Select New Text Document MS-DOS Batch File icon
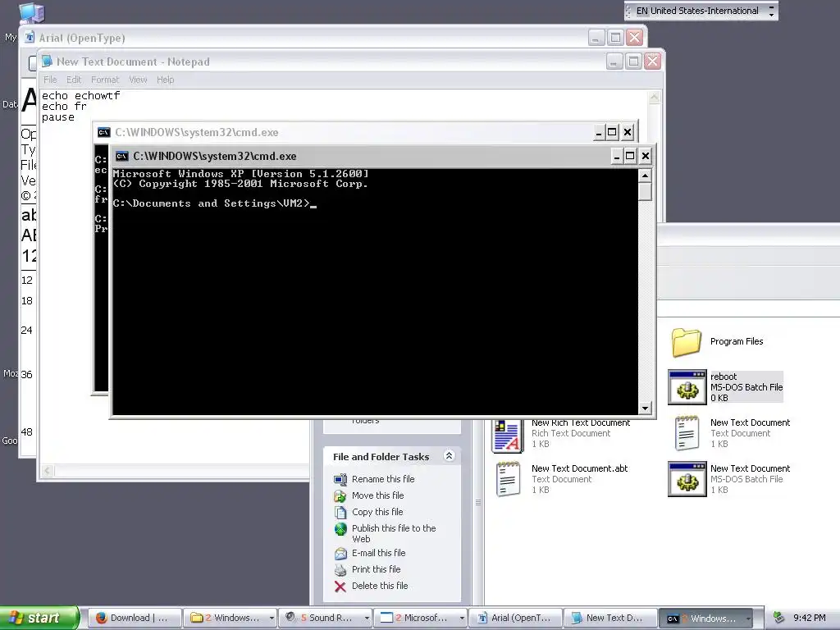This screenshot has width=840, height=630. click(x=687, y=479)
